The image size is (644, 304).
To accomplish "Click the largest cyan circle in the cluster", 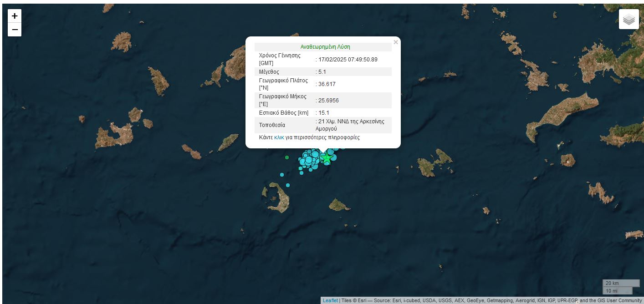I will [315, 154].
